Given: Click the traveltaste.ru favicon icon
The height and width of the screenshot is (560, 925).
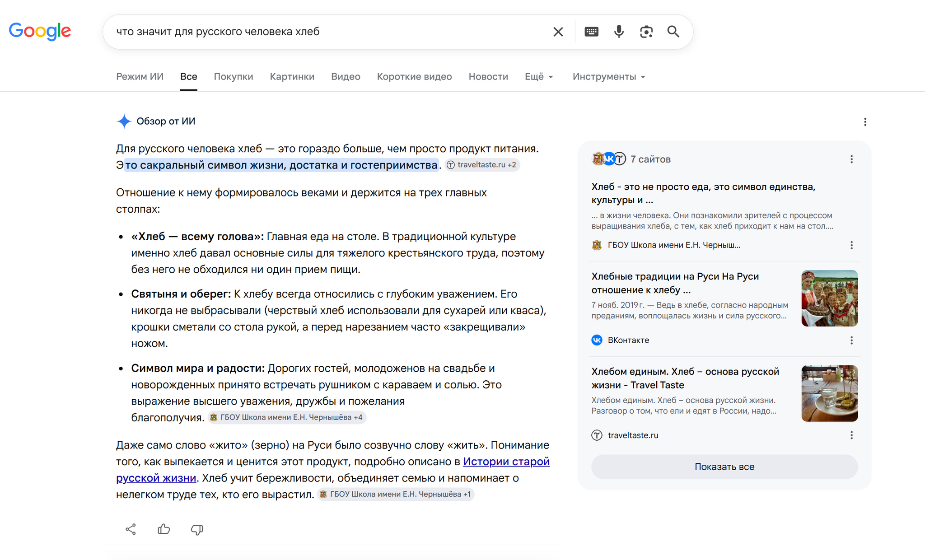Looking at the screenshot, I should pos(597,435).
